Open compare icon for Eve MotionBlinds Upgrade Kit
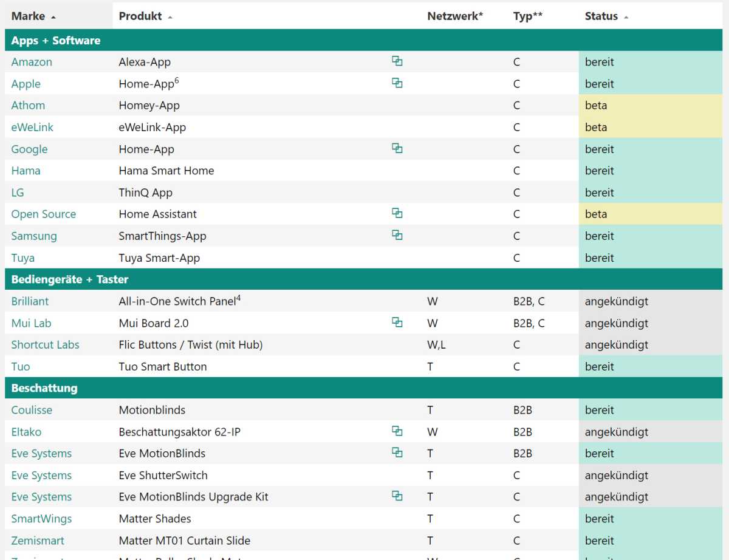The image size is (729, 560). [397, 496]
